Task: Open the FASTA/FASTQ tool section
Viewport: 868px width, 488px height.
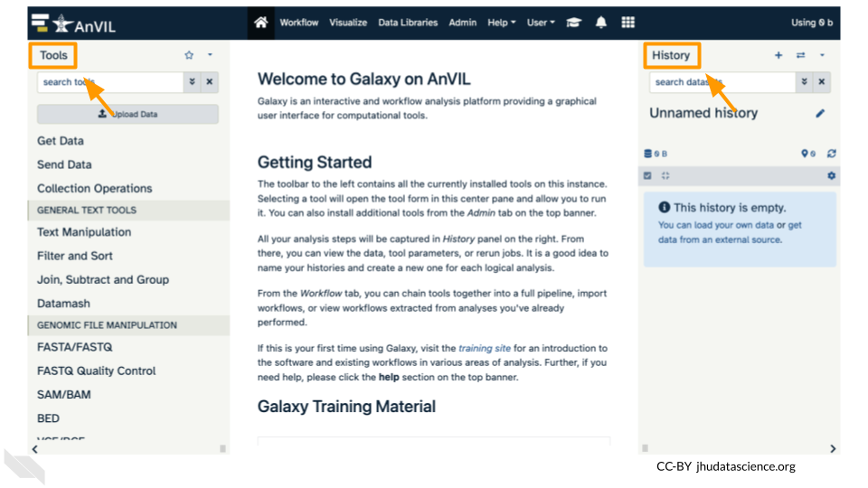Action: coord(75,347)
